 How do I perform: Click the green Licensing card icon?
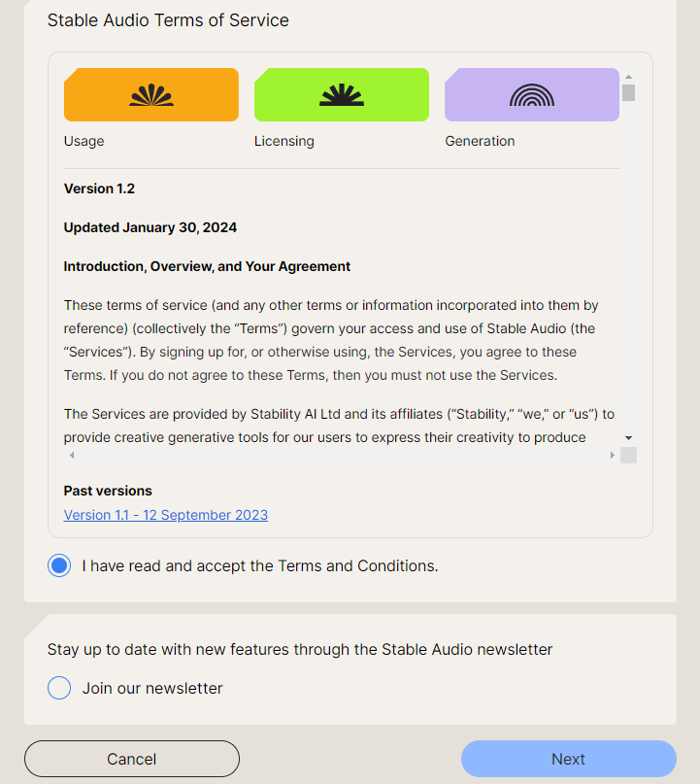tap(342, 94)
